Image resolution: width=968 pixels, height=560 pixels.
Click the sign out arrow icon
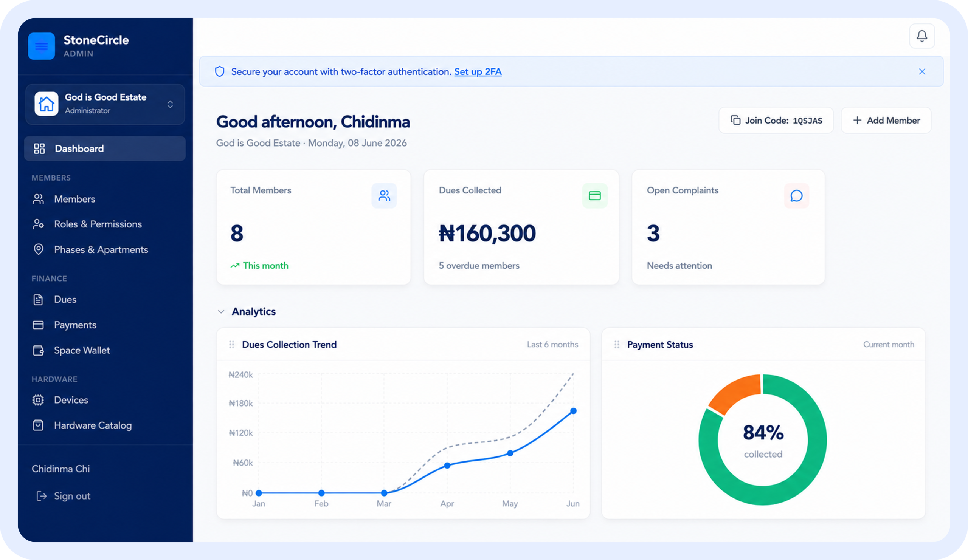tap(42, 496)
